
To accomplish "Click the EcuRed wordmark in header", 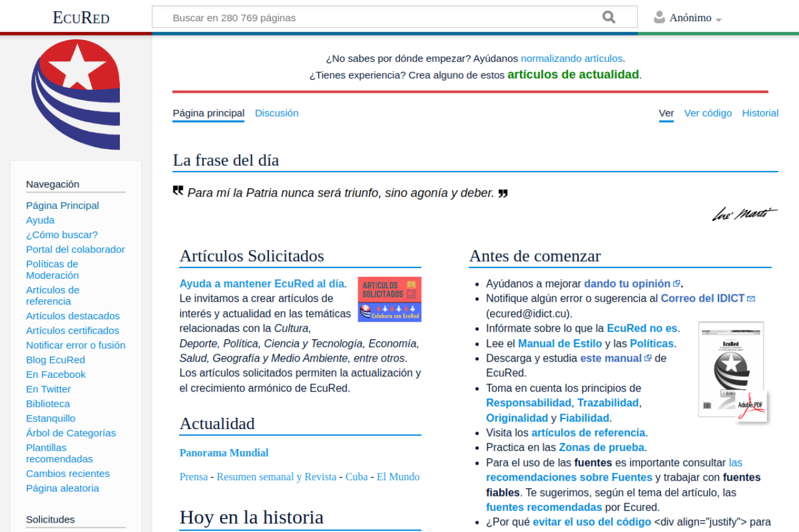I will point(81,17).
